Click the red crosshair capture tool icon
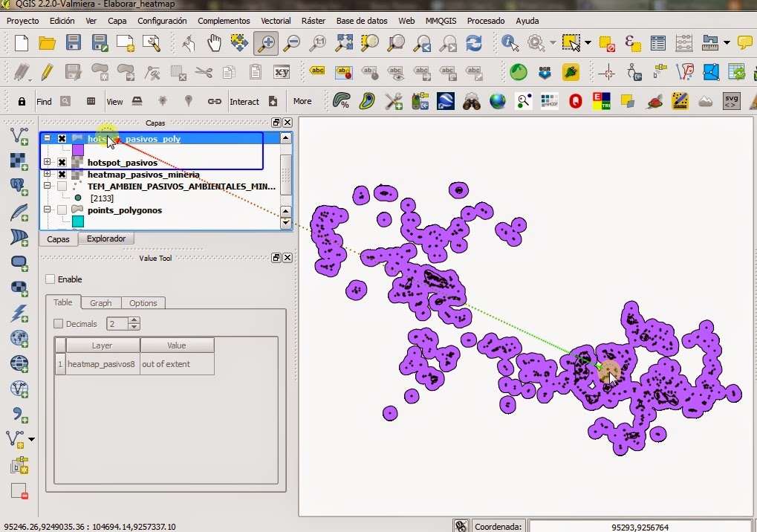The image size is (757, 532). [x=607, y=72]
